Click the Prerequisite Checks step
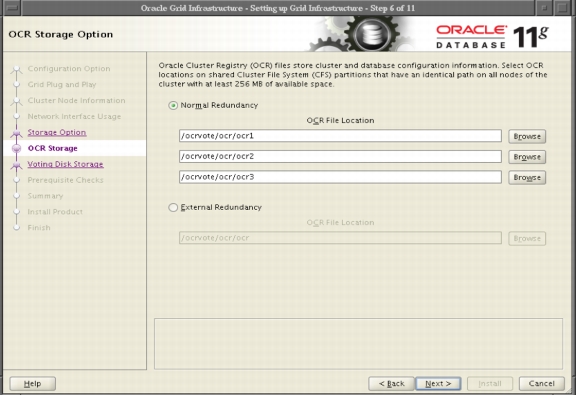 coord(65,180)
